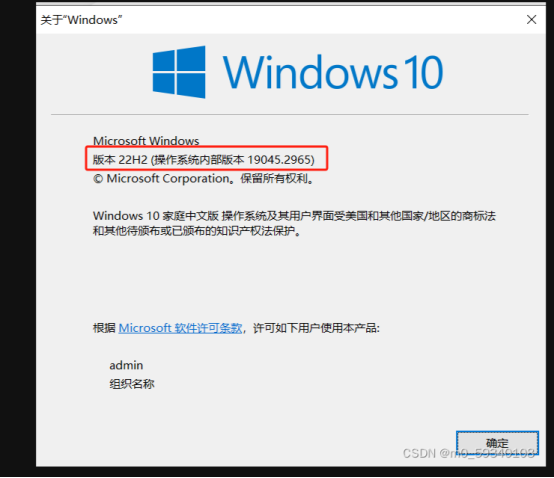Select the 版本 22H2 version line
The width and height of the screenshot is (554, 478).
tap(204, 160)
